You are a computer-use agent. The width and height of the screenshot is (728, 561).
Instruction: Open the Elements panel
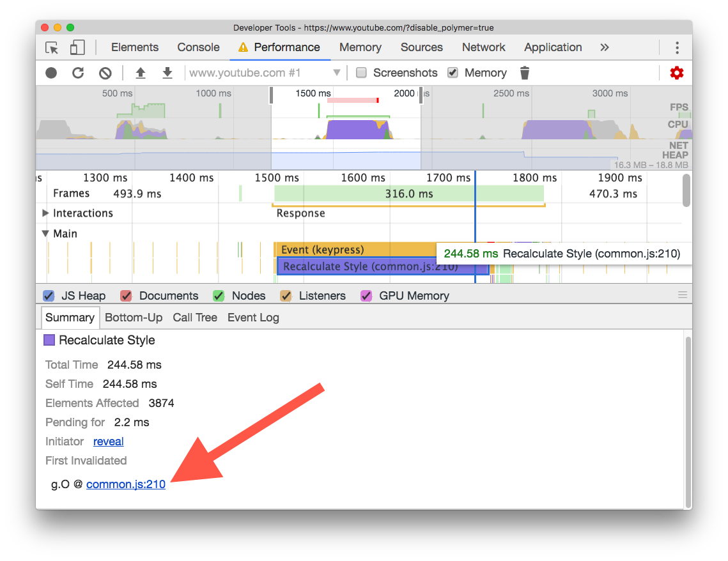click(135, 47)
